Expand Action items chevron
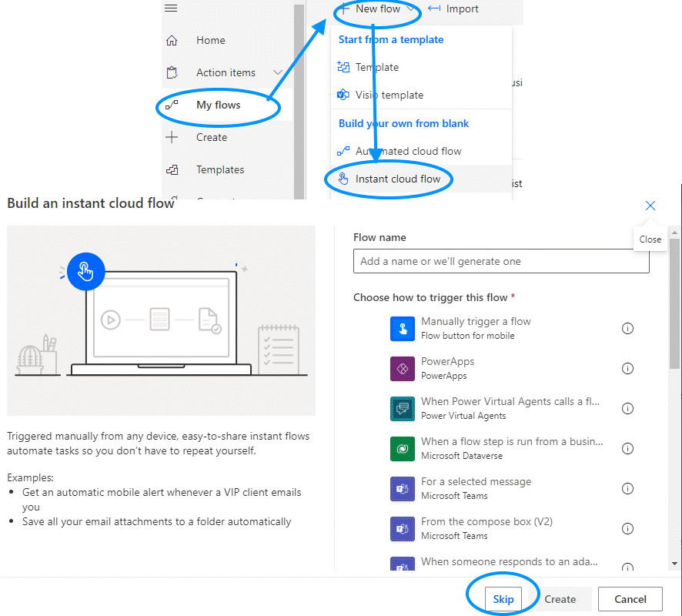The image size is (682, 616). click(x=278, y=72)
